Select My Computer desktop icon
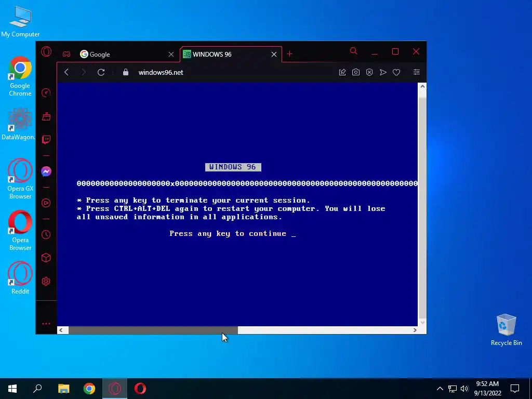The width and height of the screenshot is (532, 399). click(x=20, y=22)
